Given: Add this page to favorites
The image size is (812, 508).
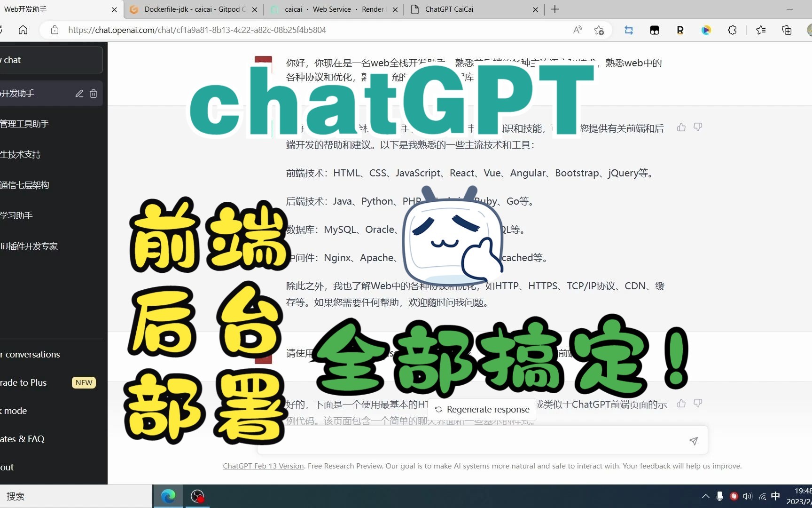Looking at the screenshot, I should [599, 30].
